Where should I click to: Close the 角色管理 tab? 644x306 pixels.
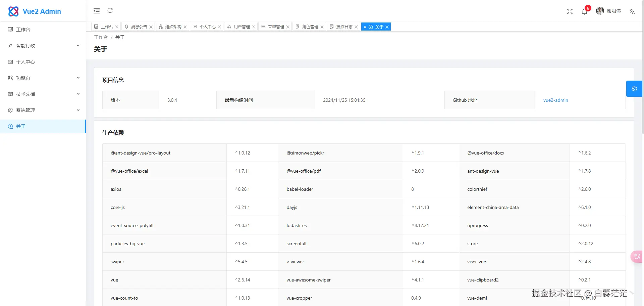click(322, 27)
